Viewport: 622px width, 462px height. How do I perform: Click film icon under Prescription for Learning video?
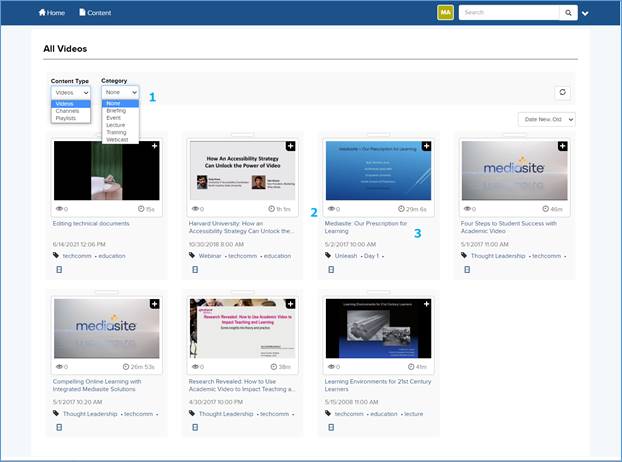point(331,270)
